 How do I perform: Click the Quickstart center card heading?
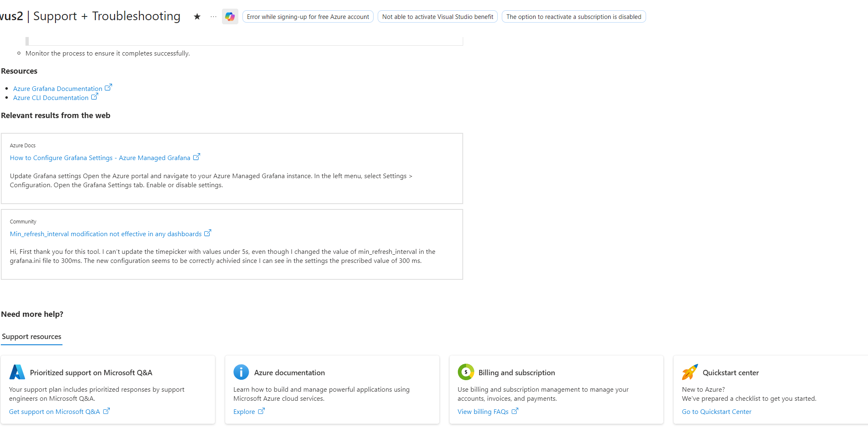[x=731, y=372]
